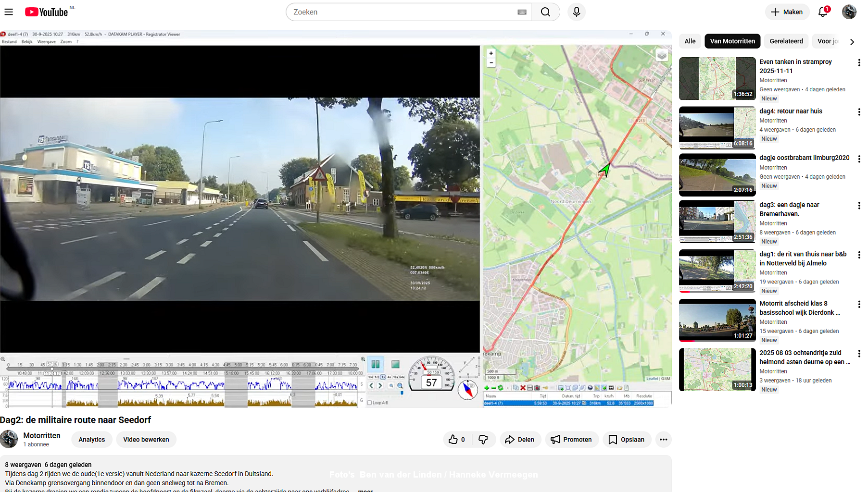Open options for 'Even tanken in stramproy' video
Viewport: 868px width, 492px height.
point(859,63)
